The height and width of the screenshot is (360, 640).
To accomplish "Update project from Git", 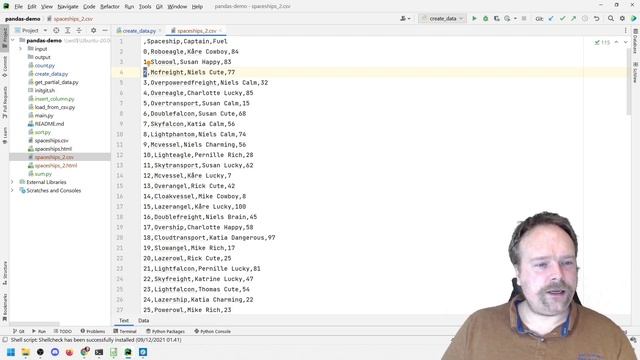I will pyautogui.click(x=551, y=18).
